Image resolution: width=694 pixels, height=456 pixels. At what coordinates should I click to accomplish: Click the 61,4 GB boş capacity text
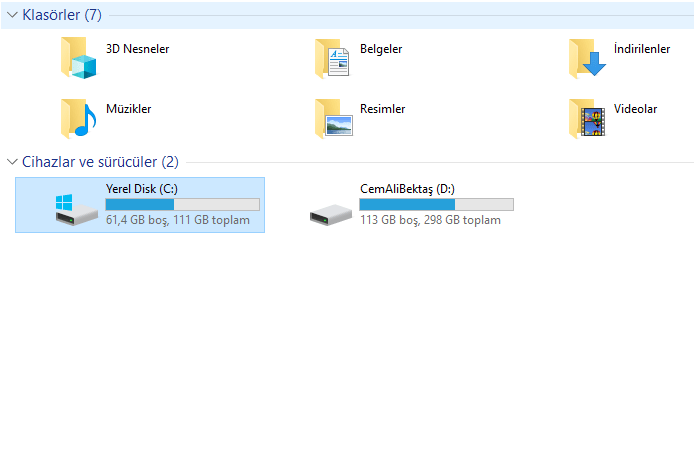[x=137, y=220]
